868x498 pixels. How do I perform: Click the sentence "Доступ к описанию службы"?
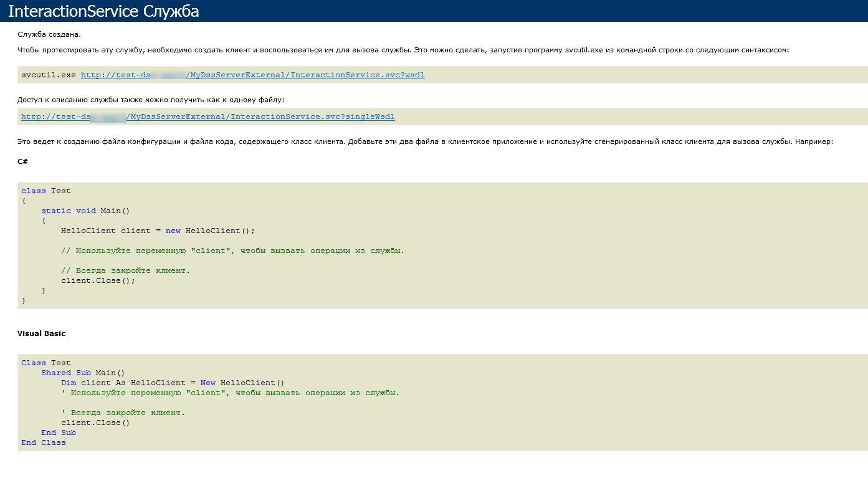pyautogui.click(x=151, y=100)
